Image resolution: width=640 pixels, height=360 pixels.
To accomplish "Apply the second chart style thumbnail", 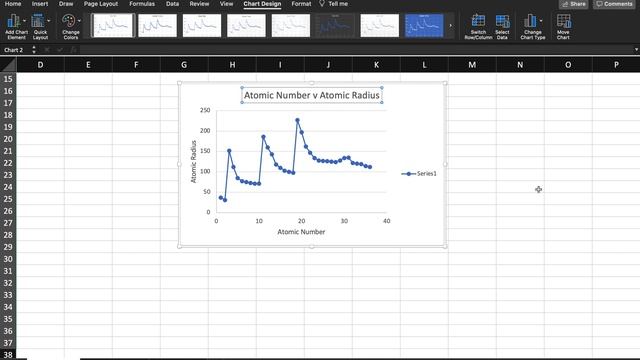I will point(157,25).
